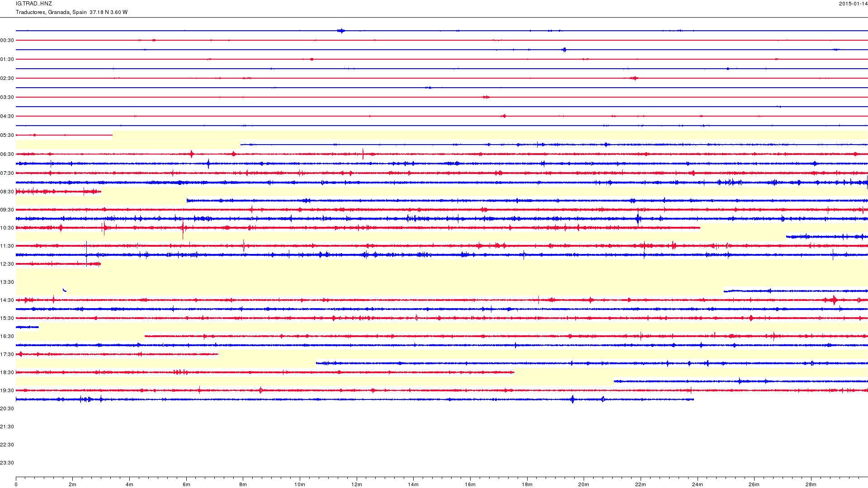This screenshot has width=868, height=488.
Task: Click the 22m axis tick label
Action: [641, 484]
